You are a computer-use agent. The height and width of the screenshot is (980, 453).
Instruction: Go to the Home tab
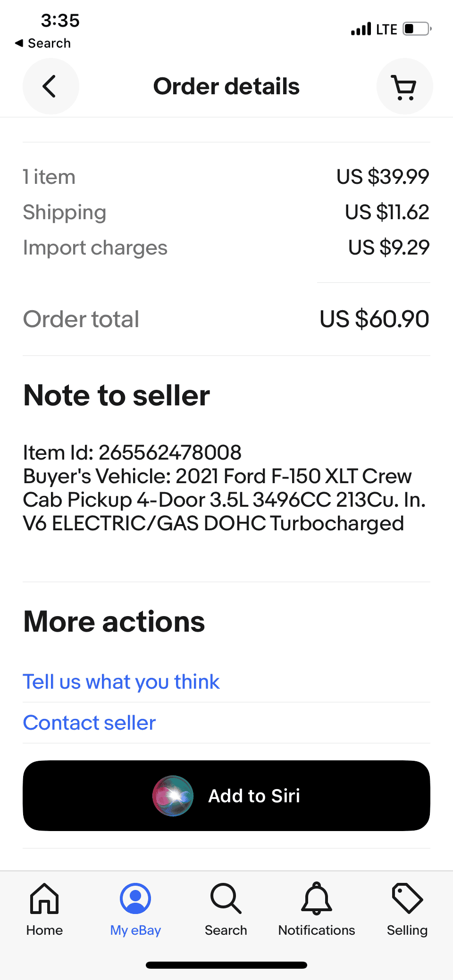pyautogui.click(x=45, y=910)
